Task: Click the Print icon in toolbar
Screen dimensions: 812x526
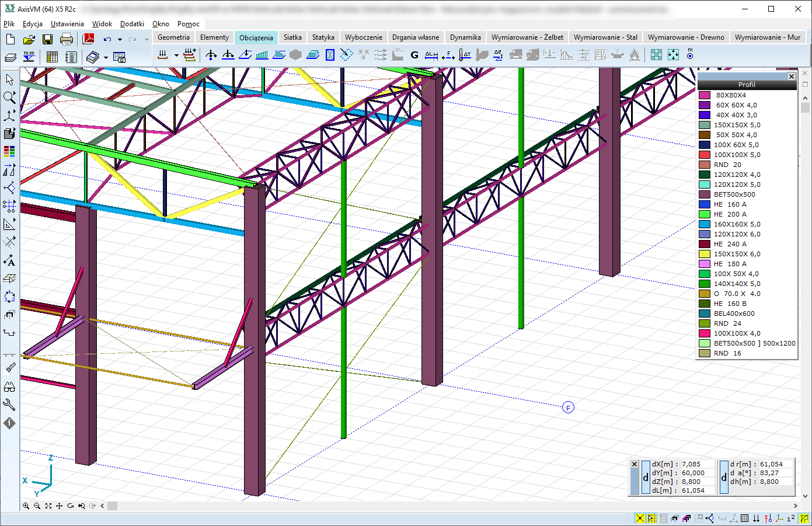Action: [x=67, y=39]
